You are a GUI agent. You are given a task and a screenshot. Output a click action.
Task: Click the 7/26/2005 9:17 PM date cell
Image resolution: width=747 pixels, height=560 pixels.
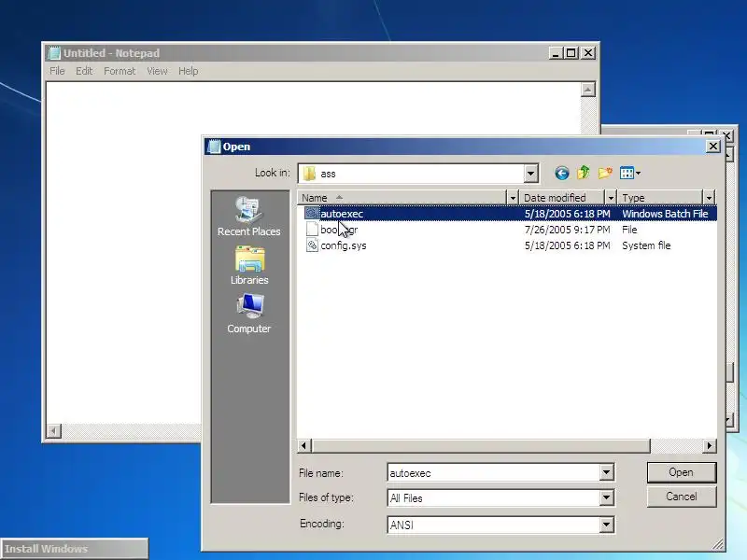pyautogui.click(x=567, y=230)
